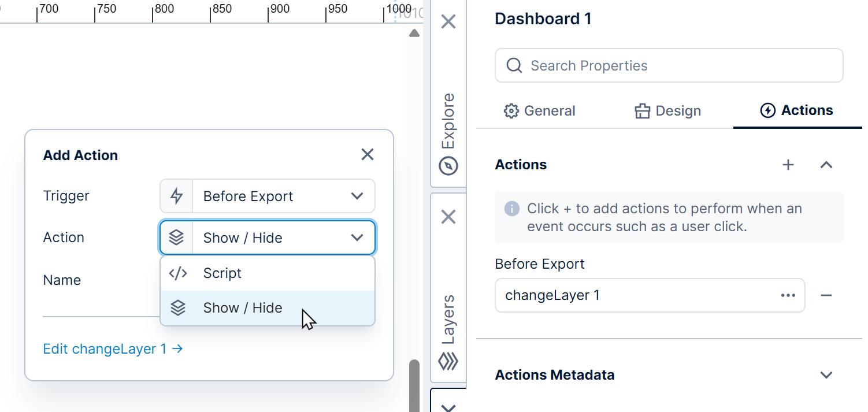868x412 pixels.
Task: Open options with the ellipsis beside changeLayer 1
Action: 788,295
